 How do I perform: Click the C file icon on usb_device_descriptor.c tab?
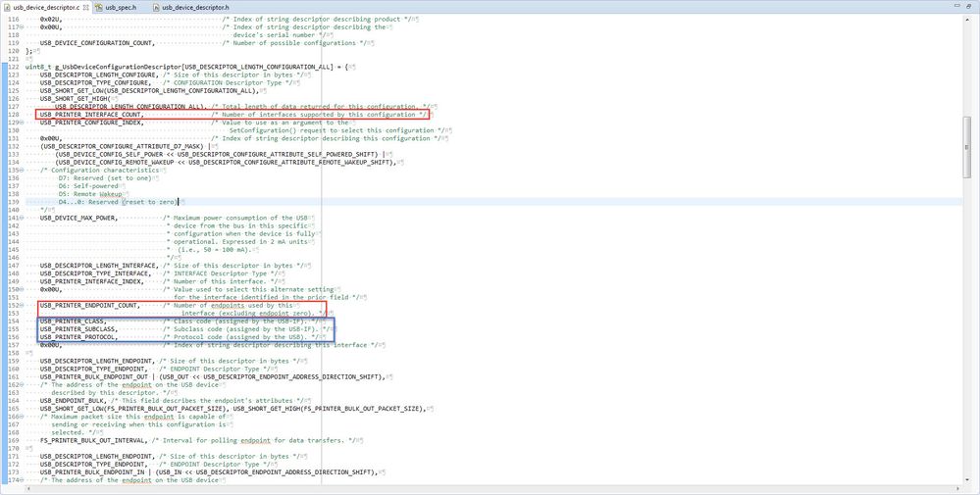pos(8,8)
